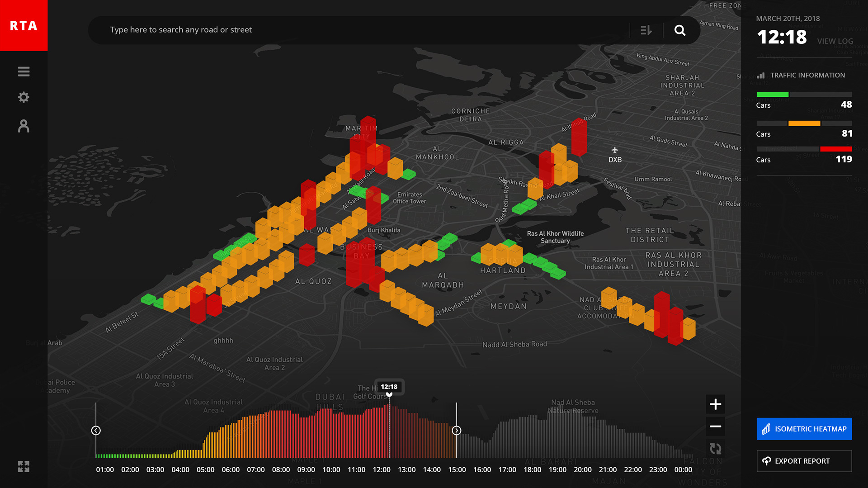The image size is (868, 488).
Task: Zoom in with the plus button
Action: [x=715, y=404]
